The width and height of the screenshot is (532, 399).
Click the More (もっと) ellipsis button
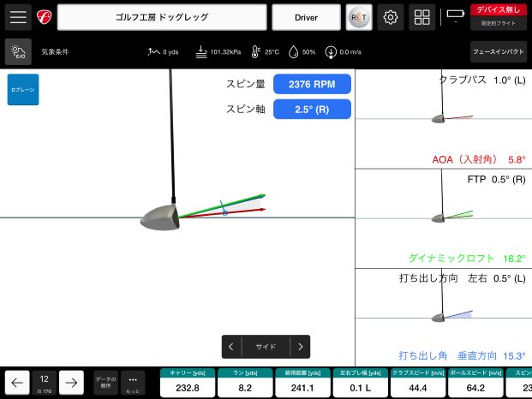pyautogui.click(x=133, y=382)
